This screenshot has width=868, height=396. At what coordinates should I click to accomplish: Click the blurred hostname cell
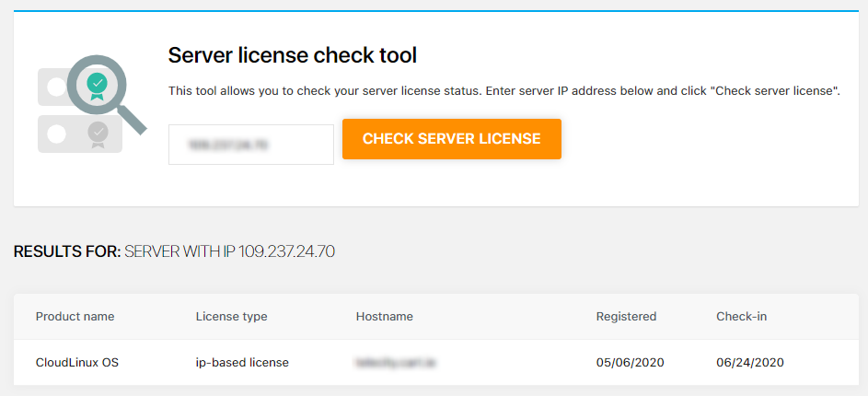[395, 363]
